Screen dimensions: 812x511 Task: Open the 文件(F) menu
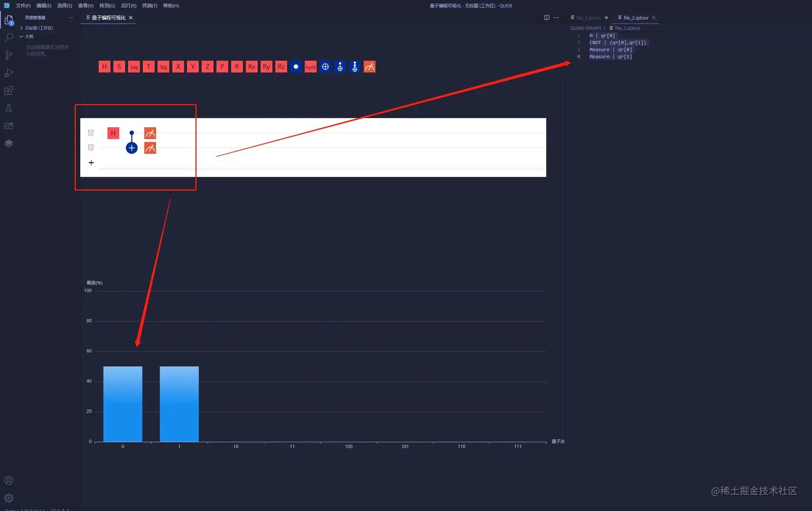coord(23,6)
